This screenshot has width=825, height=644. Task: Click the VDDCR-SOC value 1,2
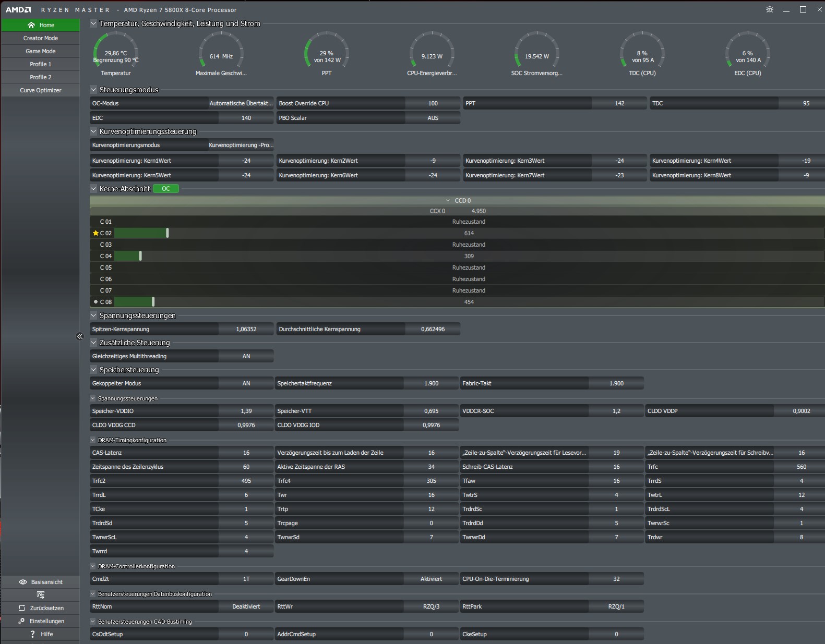click(616, 411)
